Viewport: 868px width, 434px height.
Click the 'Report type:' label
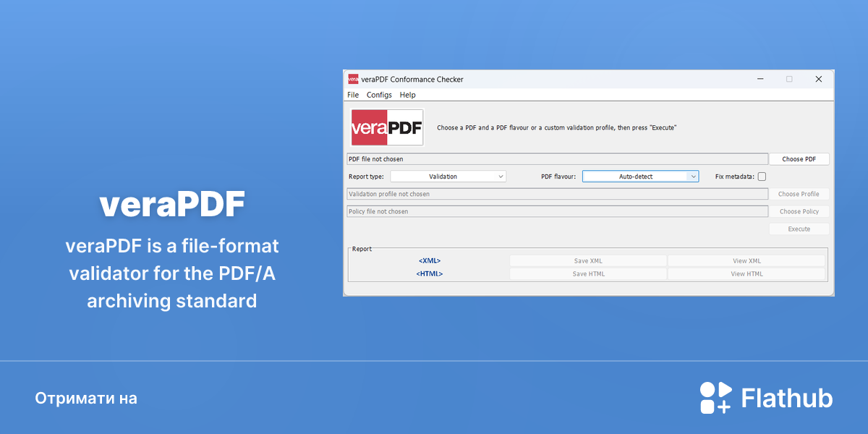point(366,176)
